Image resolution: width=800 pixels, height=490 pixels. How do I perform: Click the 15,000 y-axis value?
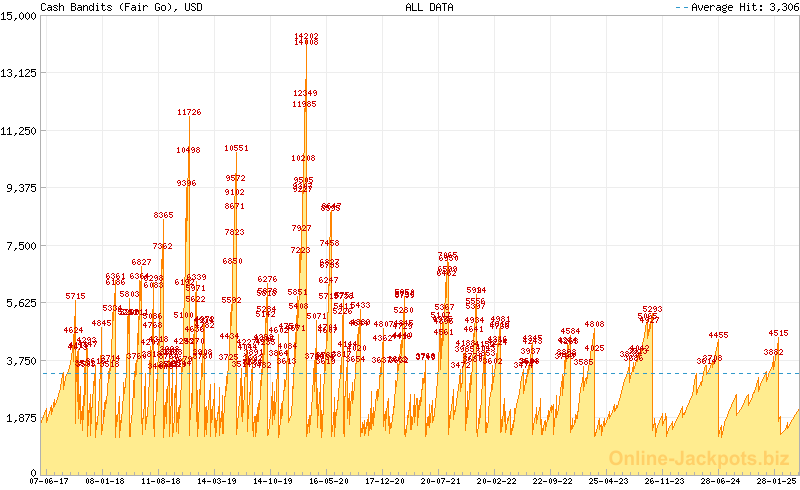point(20,15)
